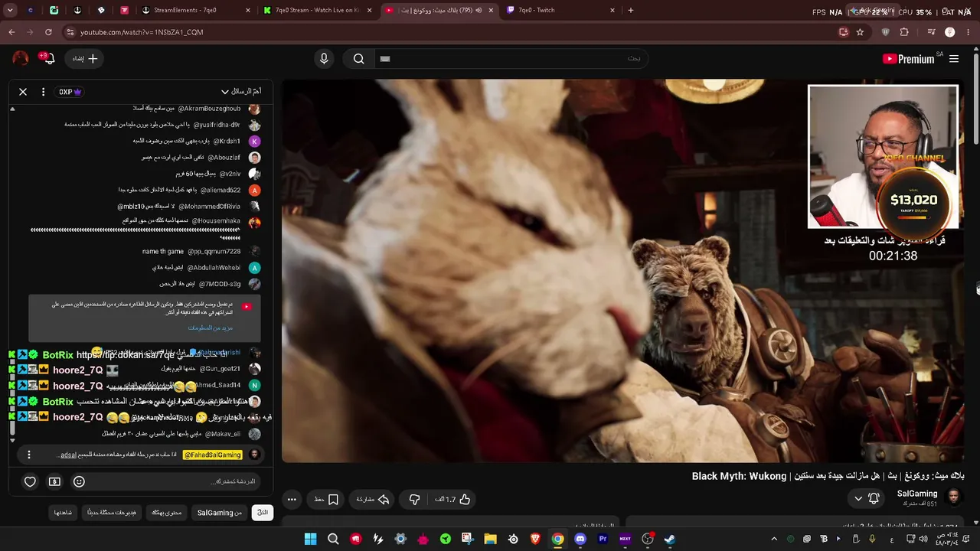Open a new browser tab

point(630,11)
